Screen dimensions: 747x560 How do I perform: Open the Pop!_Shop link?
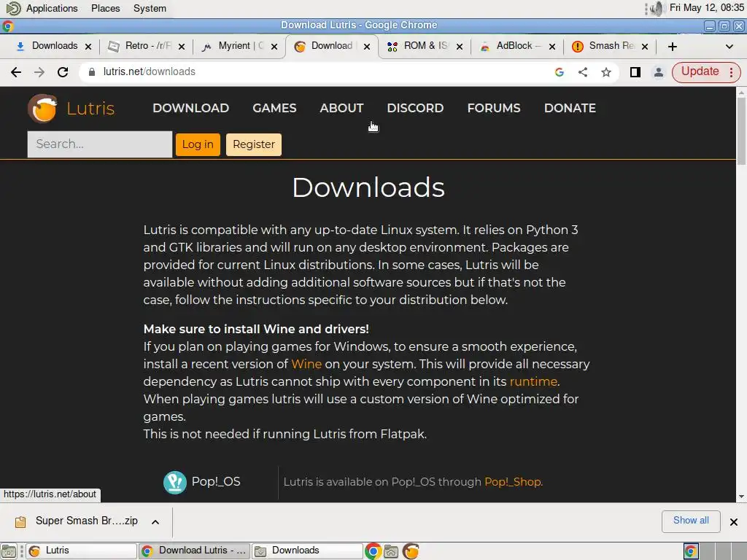point(513,482)
